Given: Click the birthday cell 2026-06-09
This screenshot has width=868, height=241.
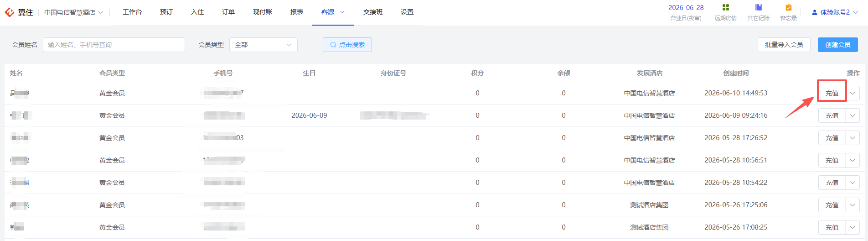Looking at the screenshot, I should [x=309, y=115].
